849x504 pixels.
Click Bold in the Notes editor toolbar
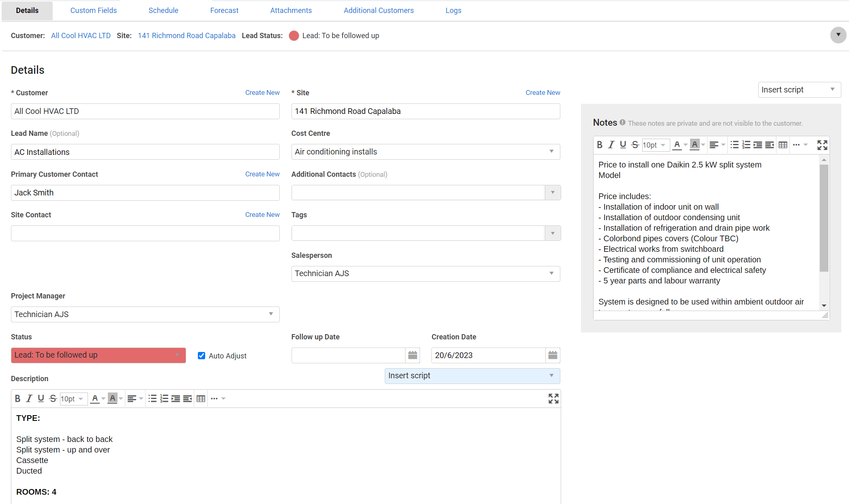coord(600,145)
